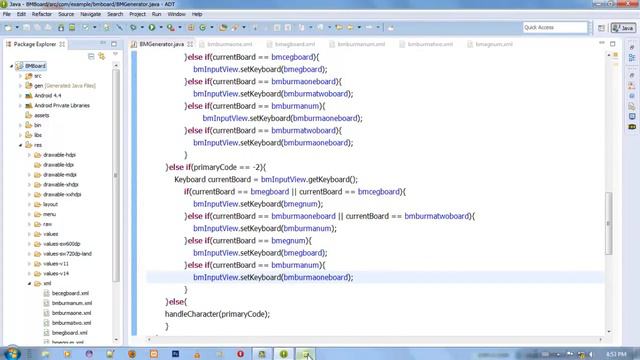The height and width of the screenshot is (360, 640).
Task: Open the dropdown next to Debug icon
Action: click(142, 28)
